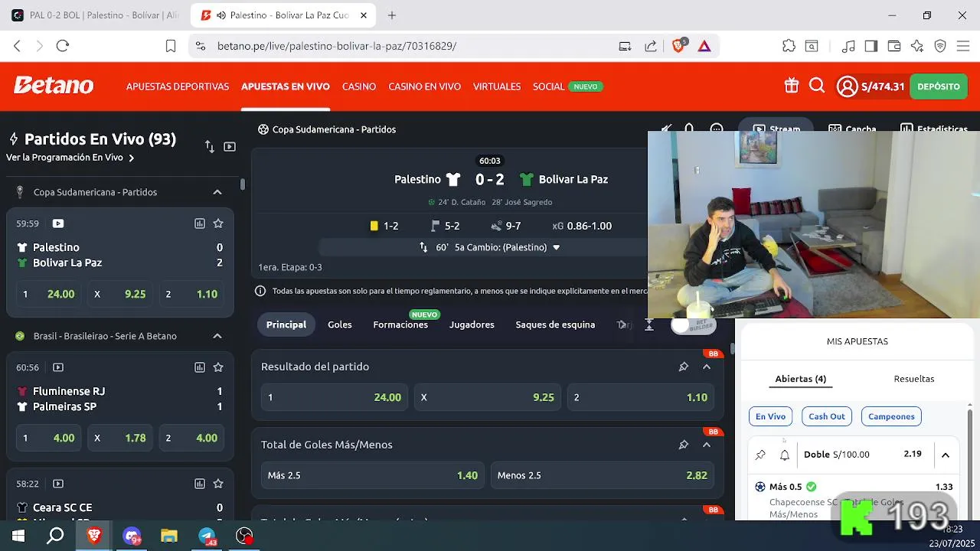Filter bets by En Vivo chip
980x551 pixels.
click(770, 416)
